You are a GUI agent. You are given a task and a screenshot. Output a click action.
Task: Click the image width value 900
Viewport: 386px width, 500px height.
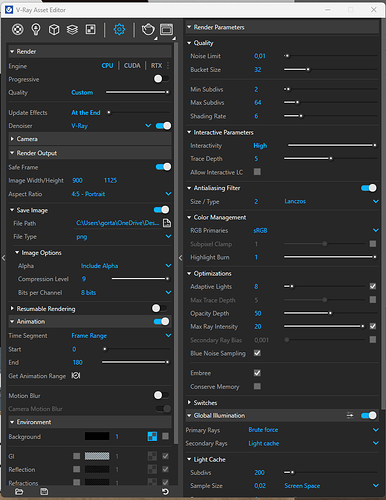[x=77, y=180]
